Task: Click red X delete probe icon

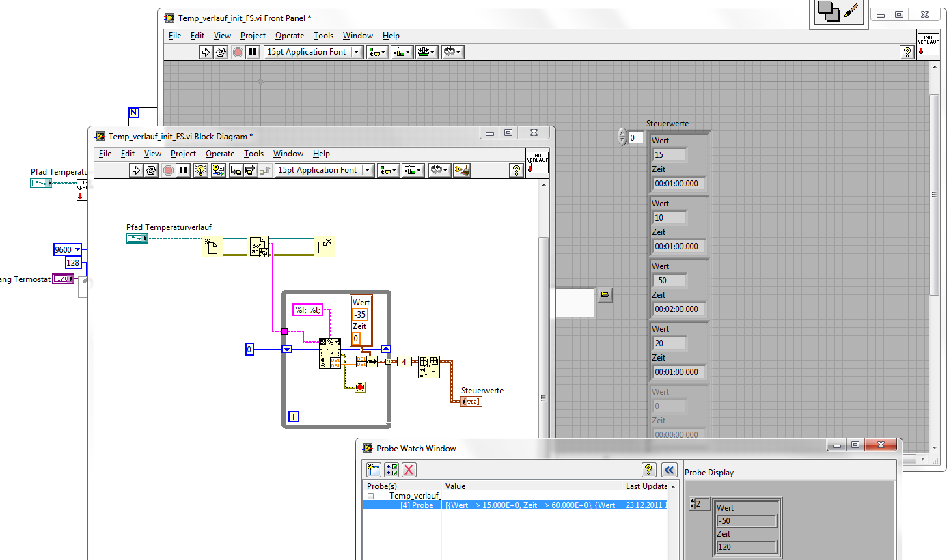Action: pos(409,469)
